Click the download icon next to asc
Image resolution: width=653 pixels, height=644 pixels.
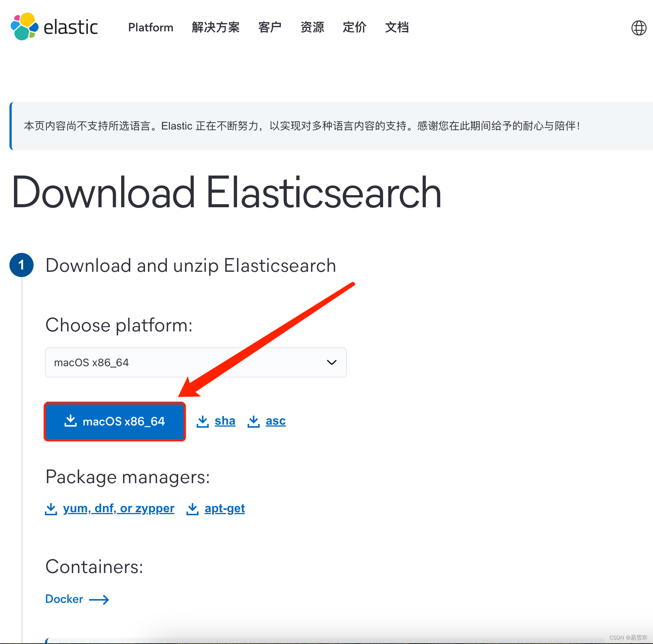pyautogui.click(x=254, y=421)
